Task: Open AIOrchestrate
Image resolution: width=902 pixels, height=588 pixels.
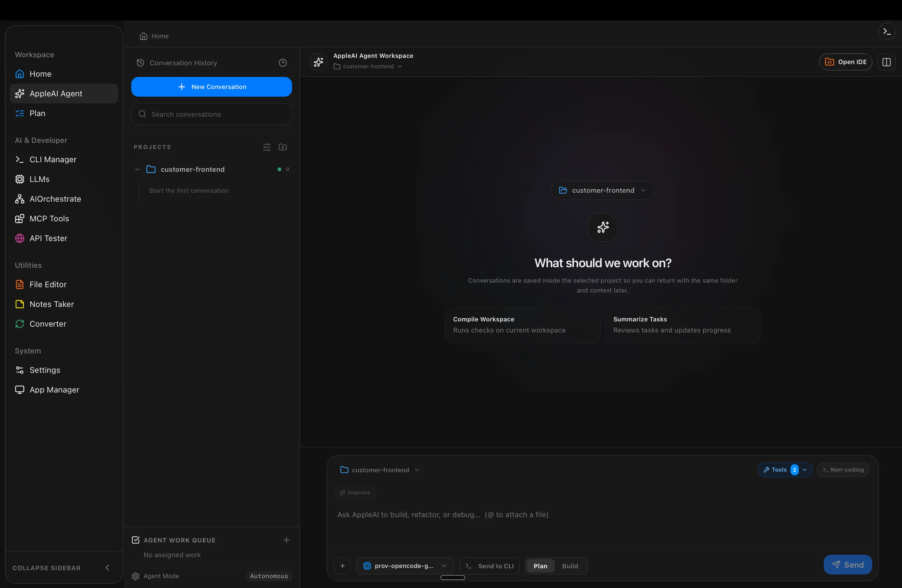Action: (64, 199)
